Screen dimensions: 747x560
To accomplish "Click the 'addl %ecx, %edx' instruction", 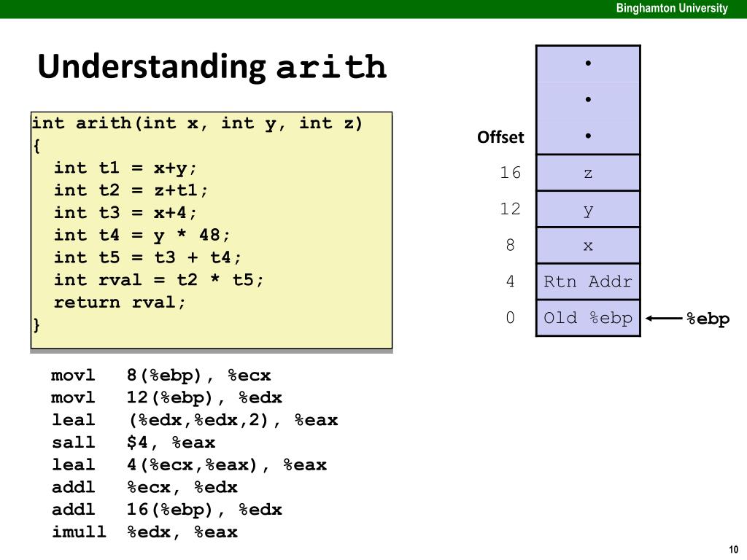I will pyautogui.click(x=144, y=488).
